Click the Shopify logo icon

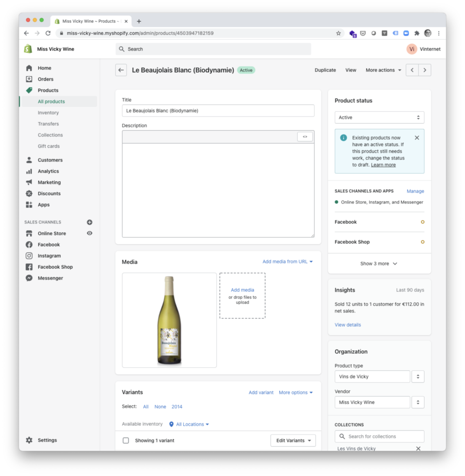tap(28, 49)
